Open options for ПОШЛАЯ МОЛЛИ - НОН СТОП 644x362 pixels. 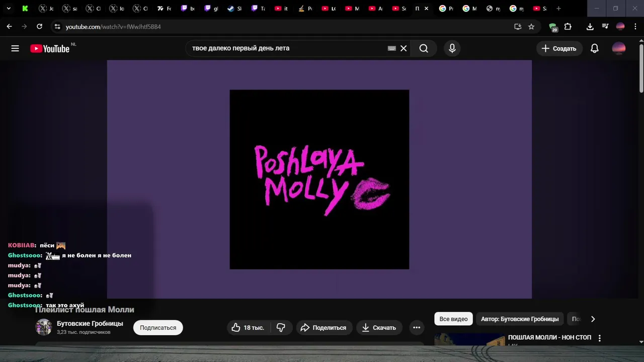599,338
